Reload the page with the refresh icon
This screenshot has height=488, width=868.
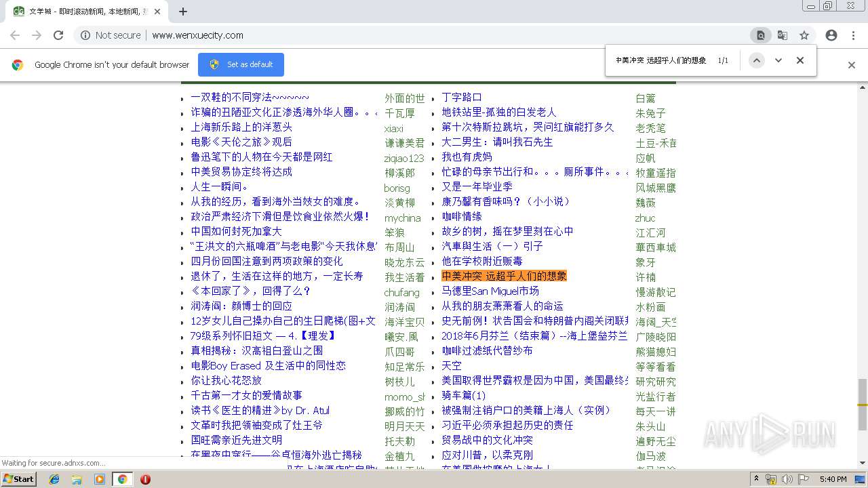point(58,35)
